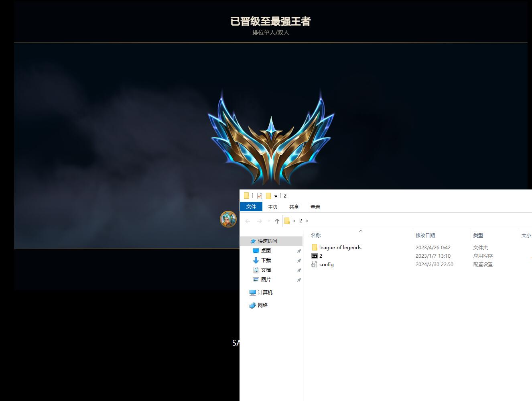Select the "config" settings file name

click(x=327, y=265)
